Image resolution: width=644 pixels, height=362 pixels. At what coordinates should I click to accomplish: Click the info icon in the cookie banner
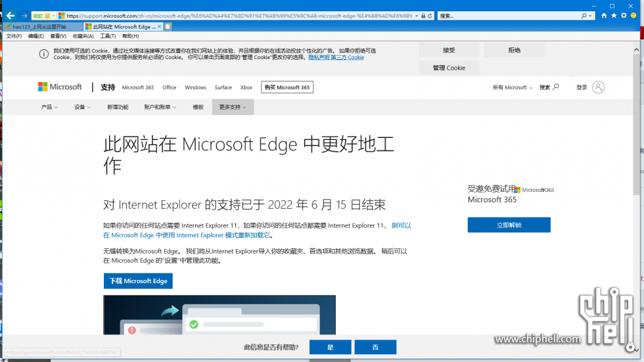click(44, 54)
